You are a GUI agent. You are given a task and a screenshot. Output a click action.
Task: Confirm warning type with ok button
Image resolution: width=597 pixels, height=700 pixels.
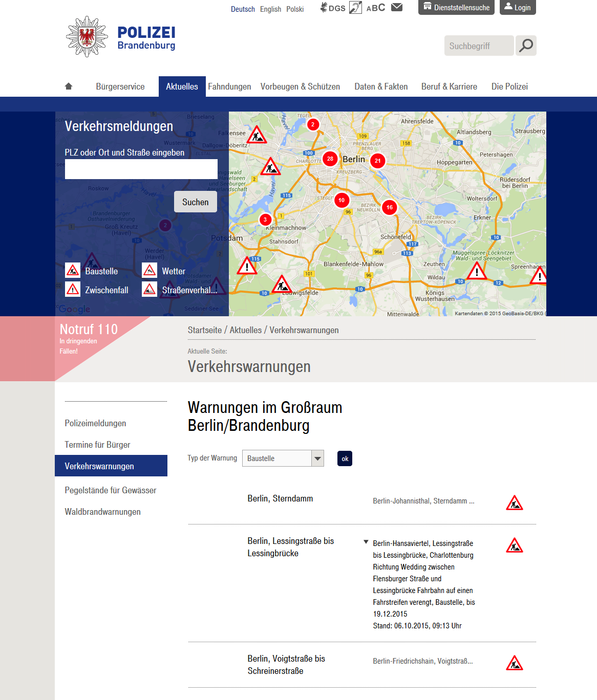click(345, 458)
